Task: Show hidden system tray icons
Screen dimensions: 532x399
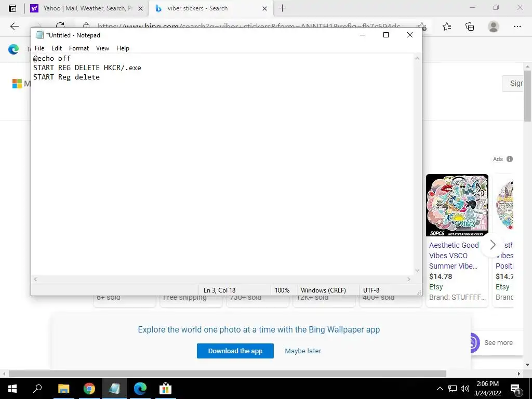Action: tap(440, 389)
